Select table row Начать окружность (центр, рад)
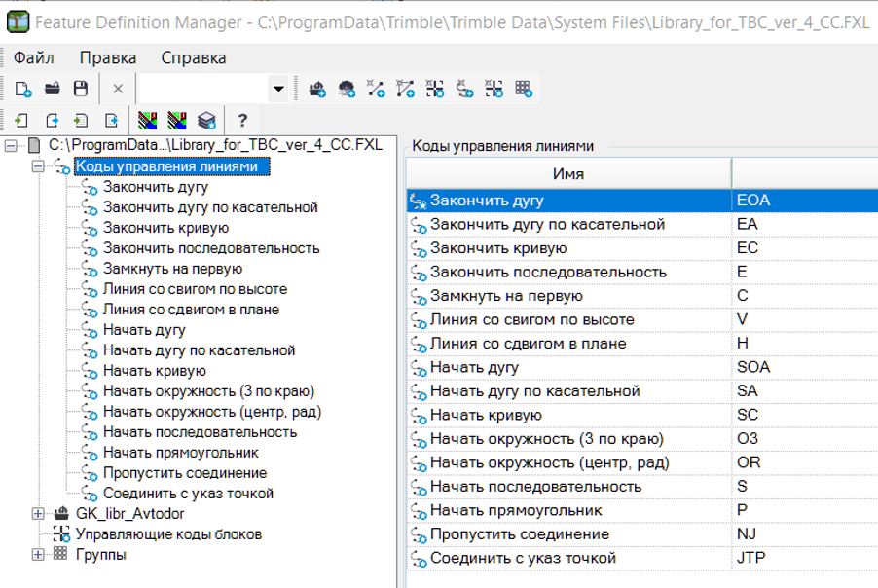 click(642, 462)
